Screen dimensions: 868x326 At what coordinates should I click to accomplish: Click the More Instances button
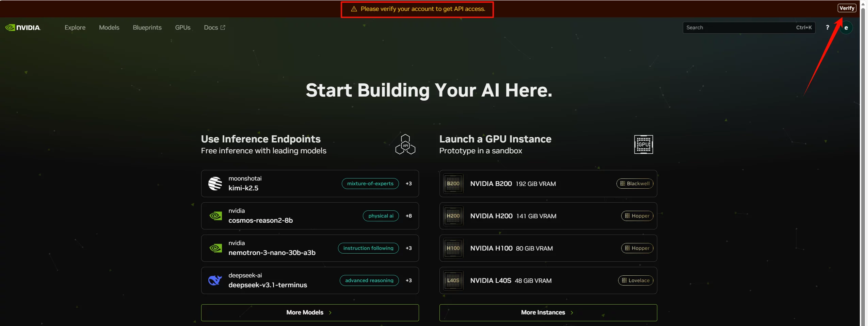548,312
